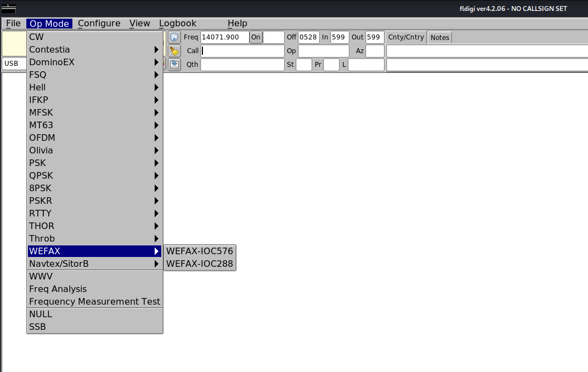The image size is (588, 372).
Task: Expand the Hell submenu
Action: (x=94, y=87)
